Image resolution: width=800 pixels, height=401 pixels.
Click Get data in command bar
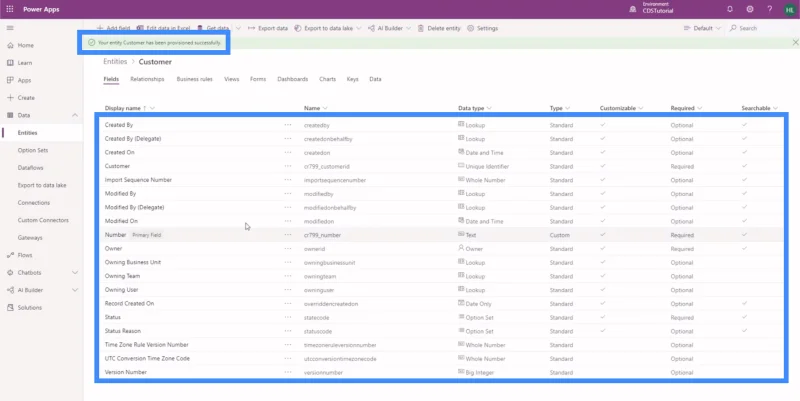click(213, 28)
